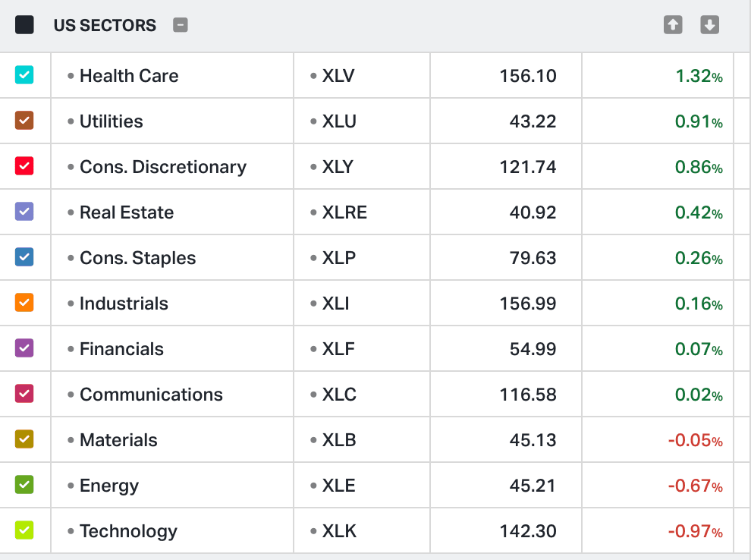Click the Energy -0.67% change value
751x560 pixels.
pos(695,486)
